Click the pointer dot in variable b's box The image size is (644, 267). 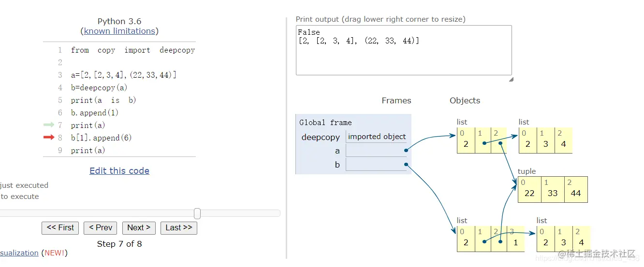click(406, 165)
